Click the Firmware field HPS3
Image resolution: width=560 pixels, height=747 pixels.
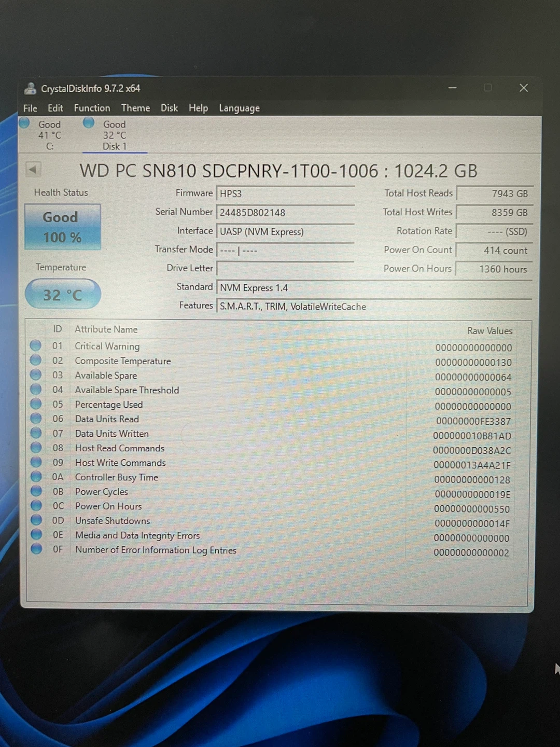(x=285, y=193)
